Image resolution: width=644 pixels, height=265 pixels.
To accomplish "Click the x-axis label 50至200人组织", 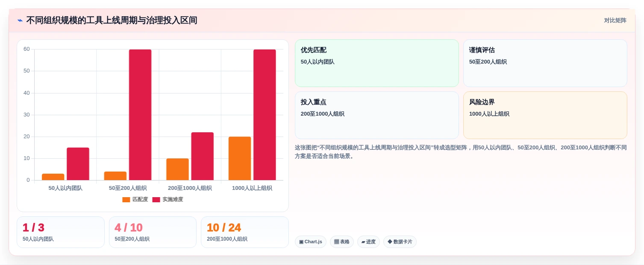I will 128,188.
